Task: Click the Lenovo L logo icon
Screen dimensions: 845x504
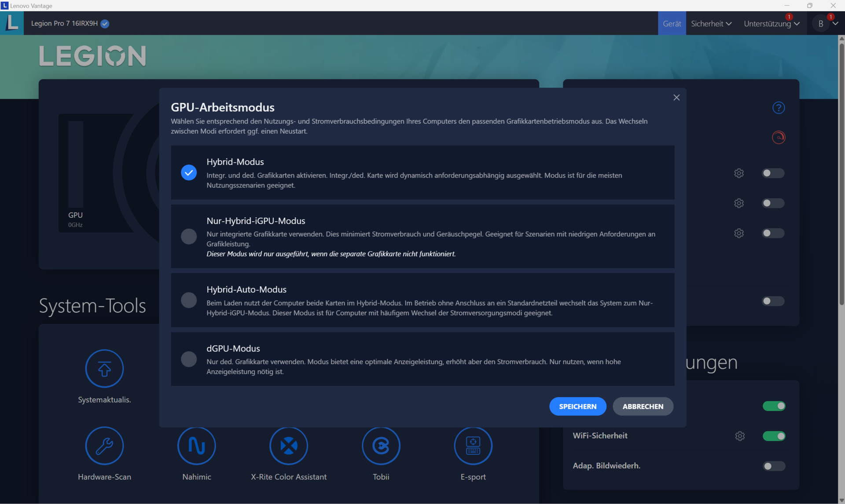Action: pyautogui.click(x=12, y=23)
